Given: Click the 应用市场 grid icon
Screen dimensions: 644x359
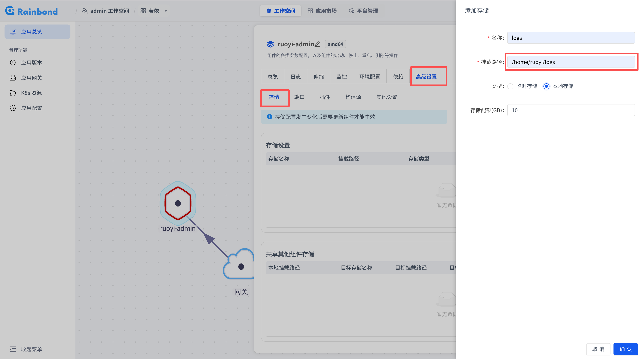Looking at the screenshot, I should coord(310,11).
